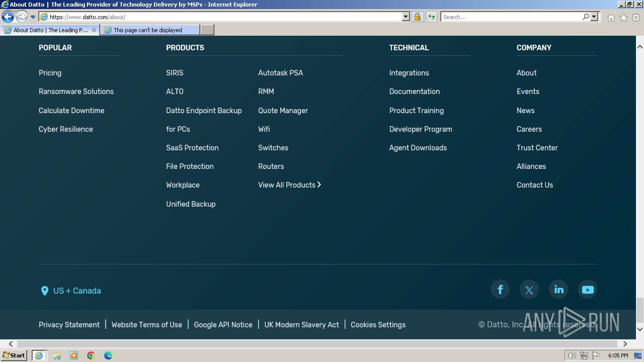Open Datto Endpoint Backup for PCs link
This screenshot has width=644, height=362.
204,120
